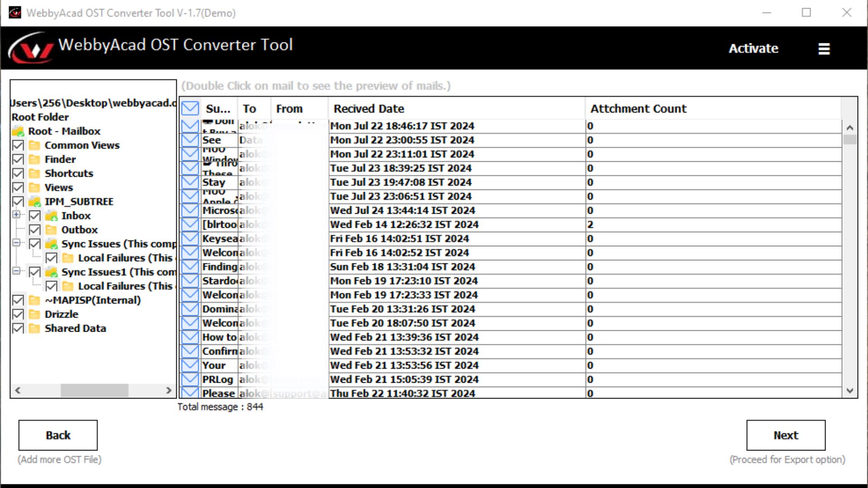Click folder tree scrollbar right arrow

tap(169, 390)
